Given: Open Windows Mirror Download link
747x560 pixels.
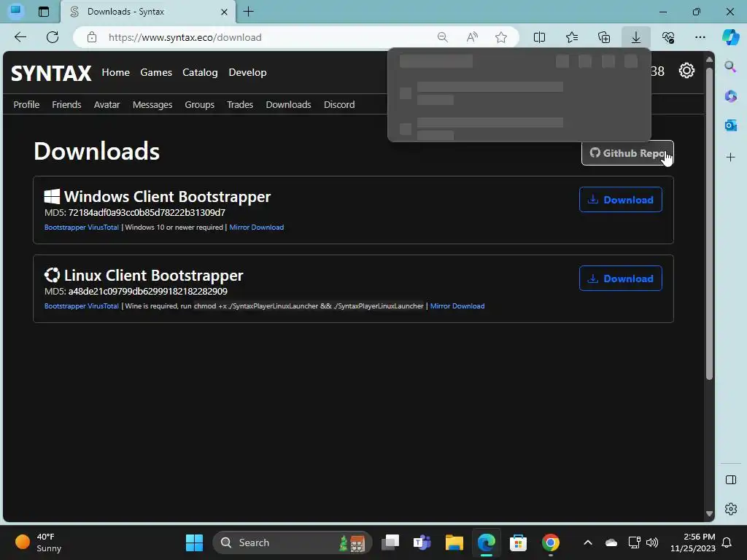Looking at the screenshot, I should (x=256, y=227).
